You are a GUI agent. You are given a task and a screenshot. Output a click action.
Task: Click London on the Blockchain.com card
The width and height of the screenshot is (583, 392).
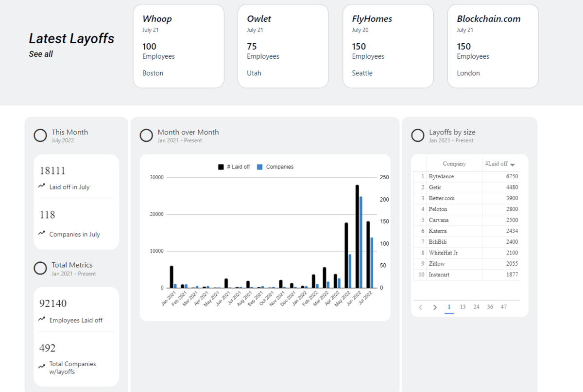click(468, 73)
